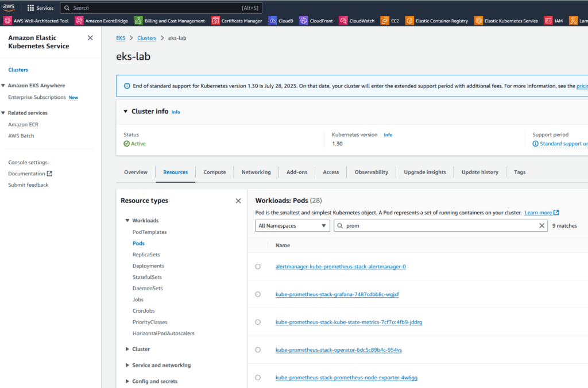Expand Config and secrets group
Screen dimensions: 588x388
127,381
